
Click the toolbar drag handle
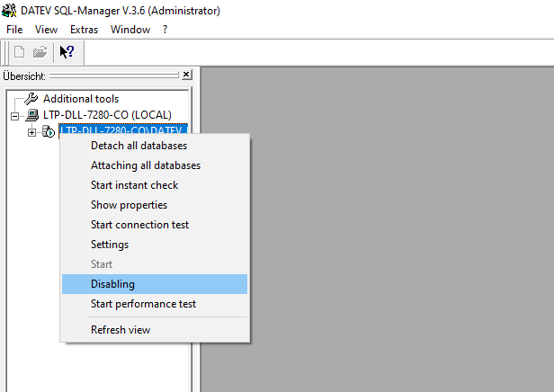5,53
